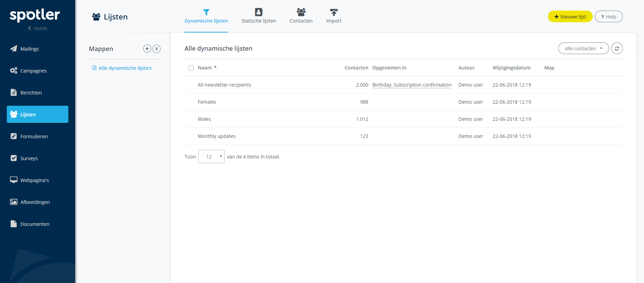The image size is (644, 283).
Task: Open the Help button
Action: point(608,16)
